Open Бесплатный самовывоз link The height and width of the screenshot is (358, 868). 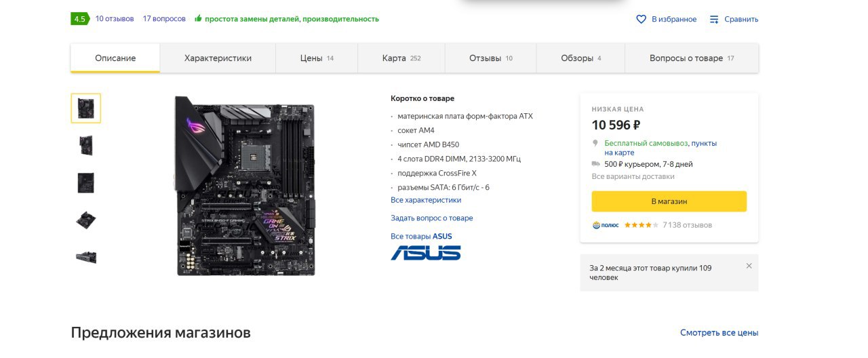(x=646, y=143)
